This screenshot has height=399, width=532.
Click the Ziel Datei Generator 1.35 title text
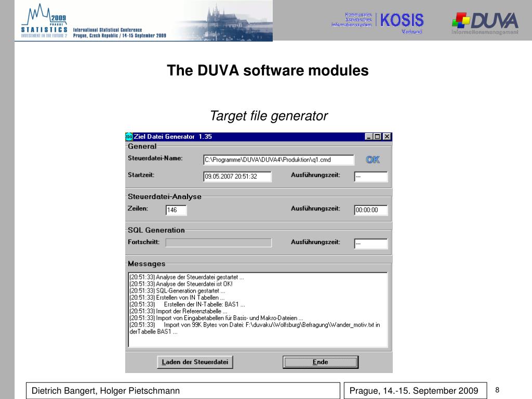coord(172,137)
